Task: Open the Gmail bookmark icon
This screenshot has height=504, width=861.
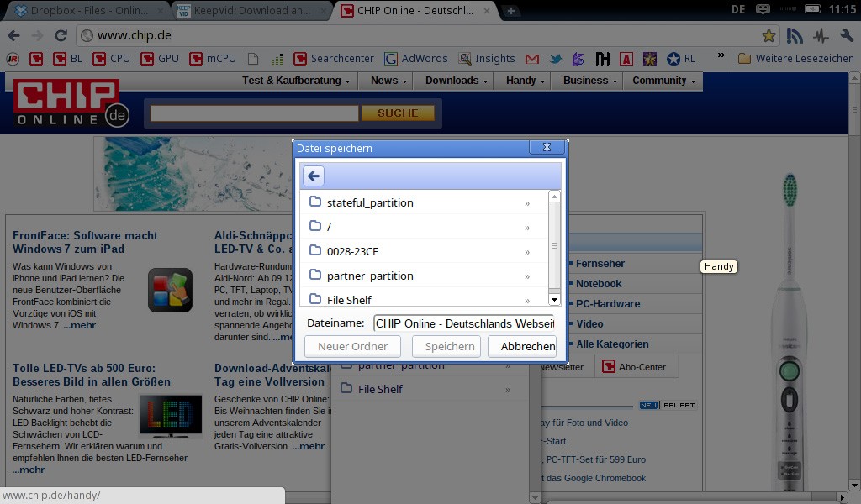Action: (x=532, y=59)
